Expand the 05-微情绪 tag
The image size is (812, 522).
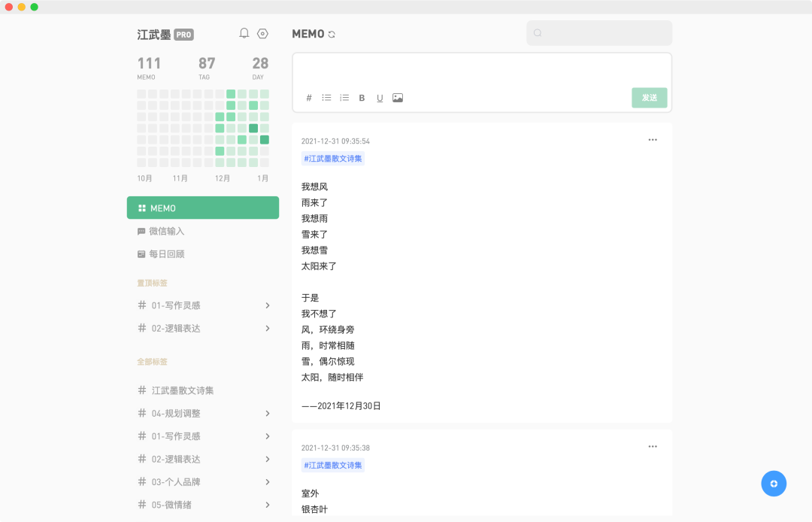(268, 505)
